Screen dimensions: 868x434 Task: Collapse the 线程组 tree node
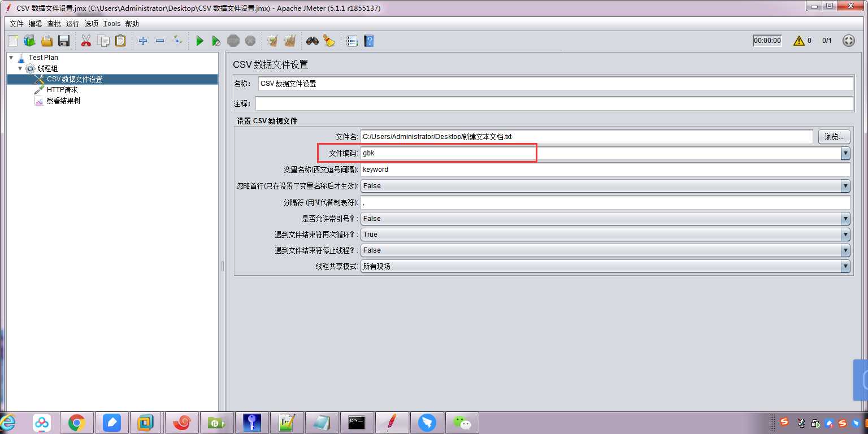coord(20,68)
